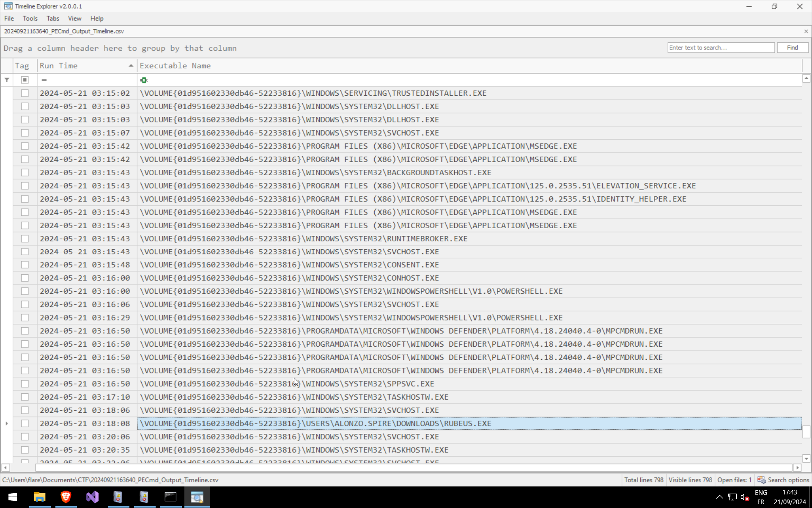
Task: Check the Tag box for BACKGROUNDTASKHOST.EXE row
Action: [x=25, y=172]
